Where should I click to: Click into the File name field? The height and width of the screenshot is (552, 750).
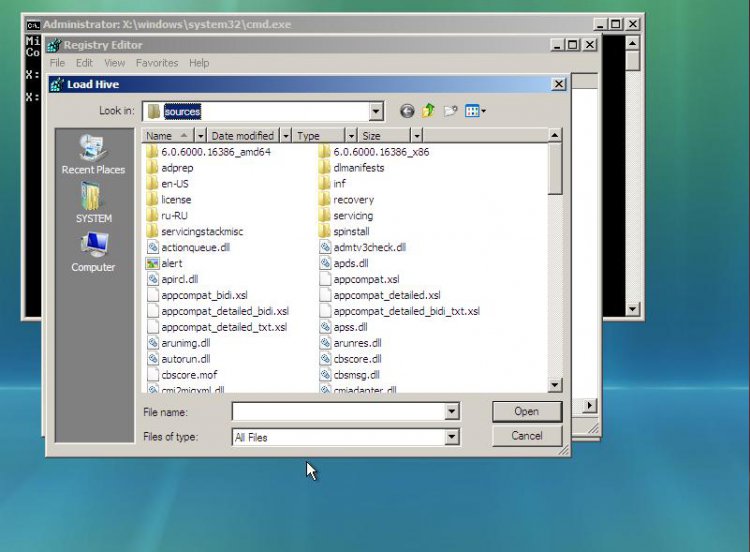click(x=338, y=411)
